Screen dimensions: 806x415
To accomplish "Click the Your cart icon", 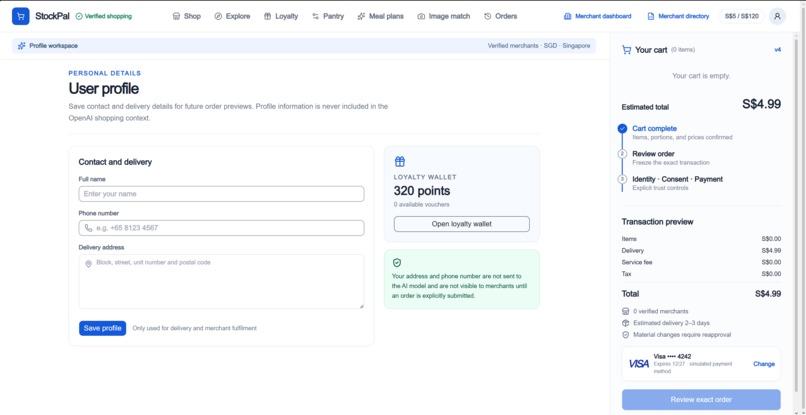I will coord(626,50).
